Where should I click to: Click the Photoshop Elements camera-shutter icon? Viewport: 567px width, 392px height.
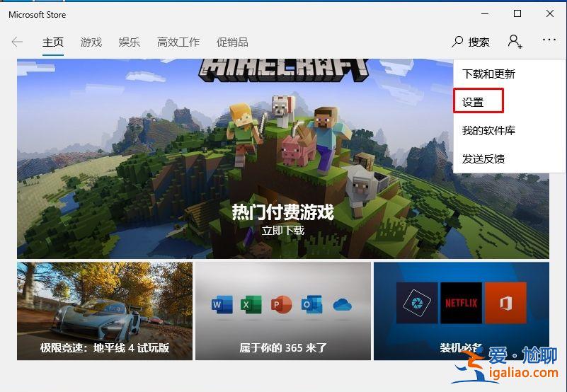click(x=417, y=303)
